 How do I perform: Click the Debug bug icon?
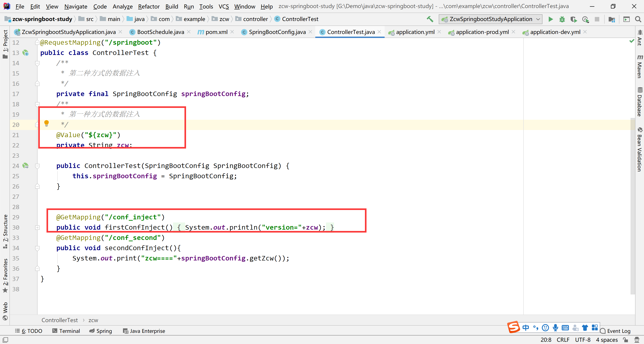click(x=562, y=19)
